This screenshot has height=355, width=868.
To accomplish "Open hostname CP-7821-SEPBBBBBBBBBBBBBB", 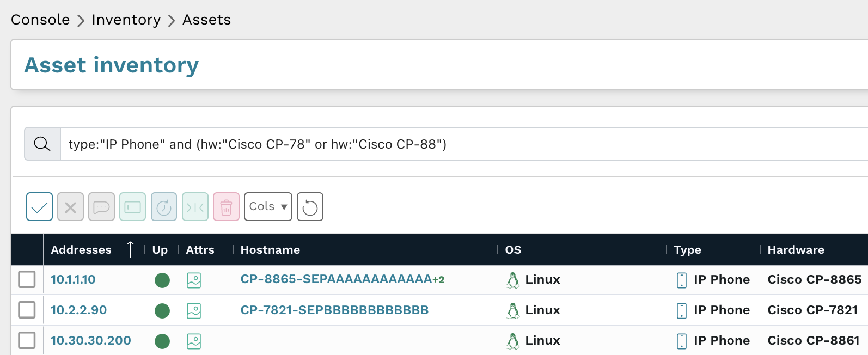I will coord(334,309).
